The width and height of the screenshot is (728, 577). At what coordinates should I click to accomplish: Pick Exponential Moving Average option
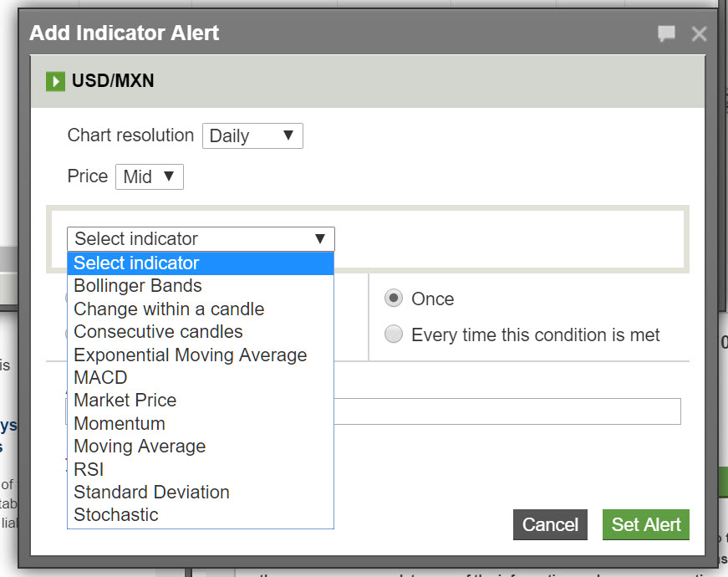tap(191, 355)
